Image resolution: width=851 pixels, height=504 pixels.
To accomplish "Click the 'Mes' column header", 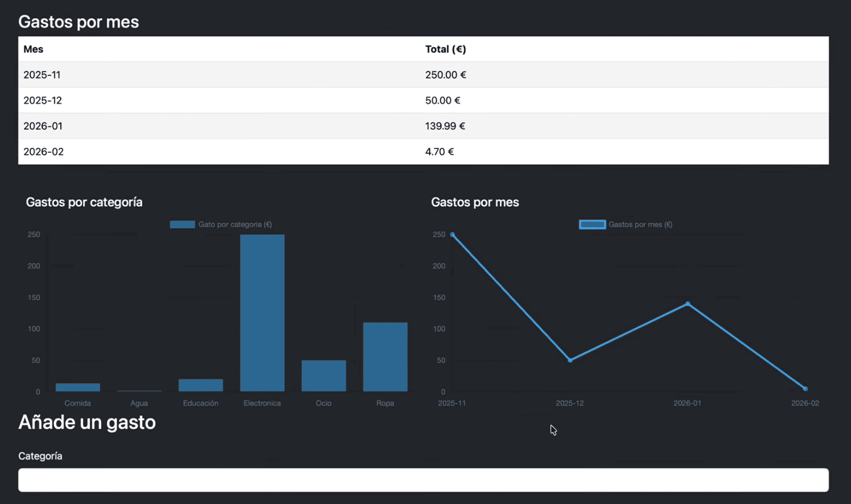I will (x=33, y=49).
